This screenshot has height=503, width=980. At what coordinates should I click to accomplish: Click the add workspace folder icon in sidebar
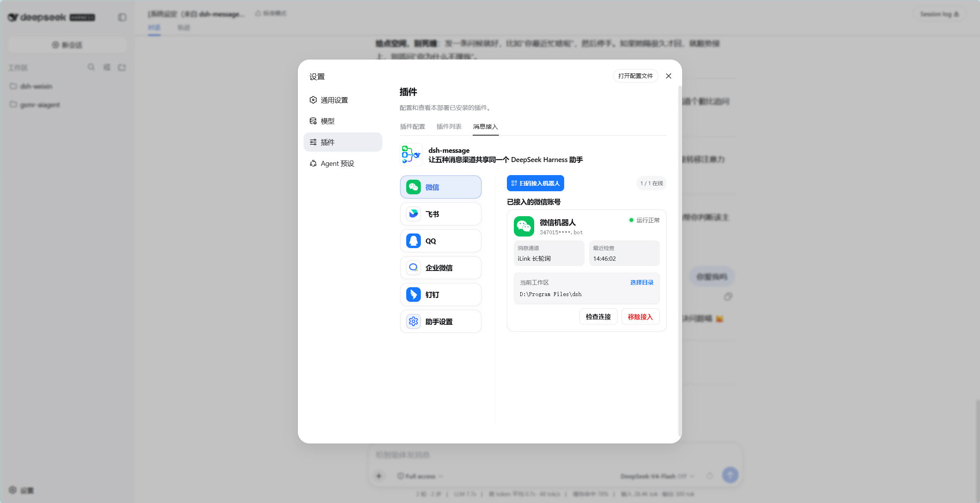tap(122, 67)
